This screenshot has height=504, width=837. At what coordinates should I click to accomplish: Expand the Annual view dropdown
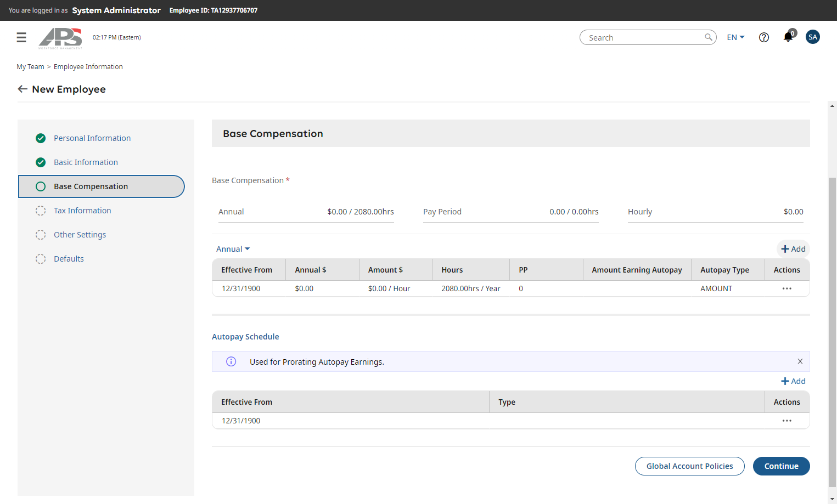pyautogui.click(x=233, y=249)
